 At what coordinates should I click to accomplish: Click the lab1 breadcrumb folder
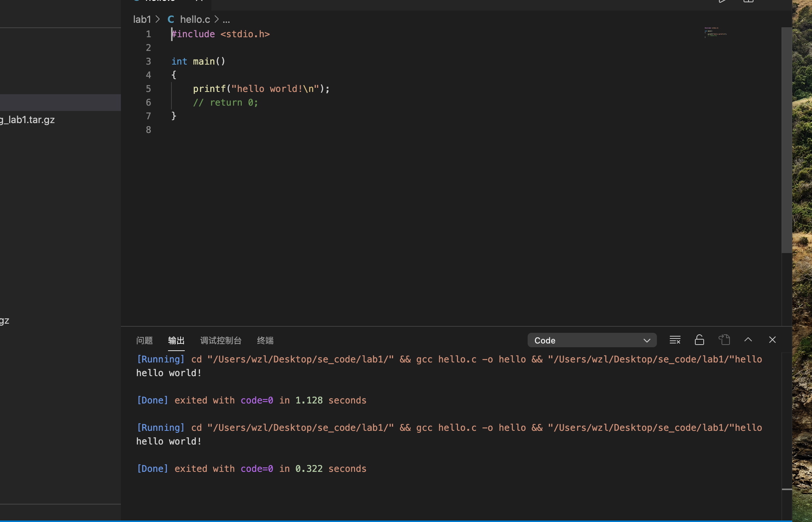142,19
